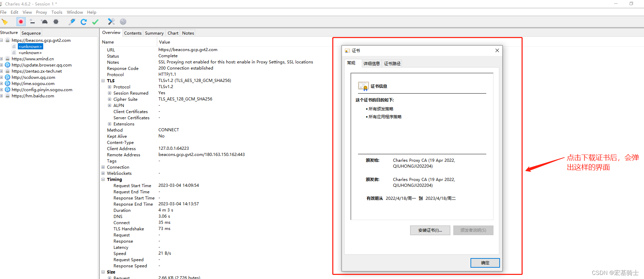Close the 证书 dialog with X
644x279 pixels.
(x=497, y=50)
